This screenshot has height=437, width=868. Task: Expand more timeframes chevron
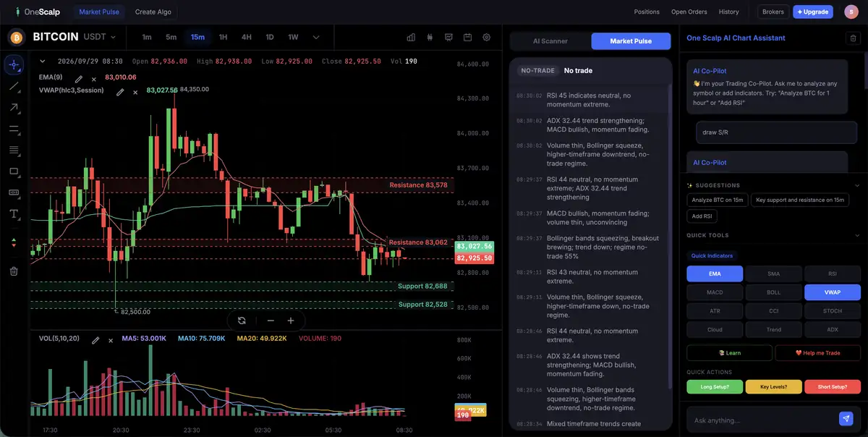coord(316,37)
